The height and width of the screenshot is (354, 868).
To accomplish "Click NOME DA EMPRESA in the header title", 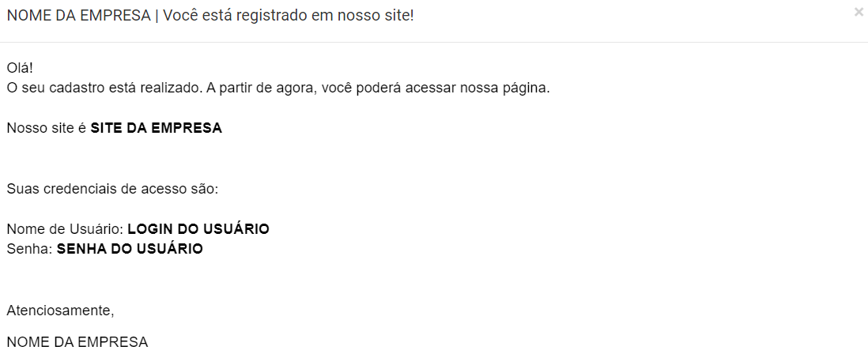I will [x=78, y=16].
